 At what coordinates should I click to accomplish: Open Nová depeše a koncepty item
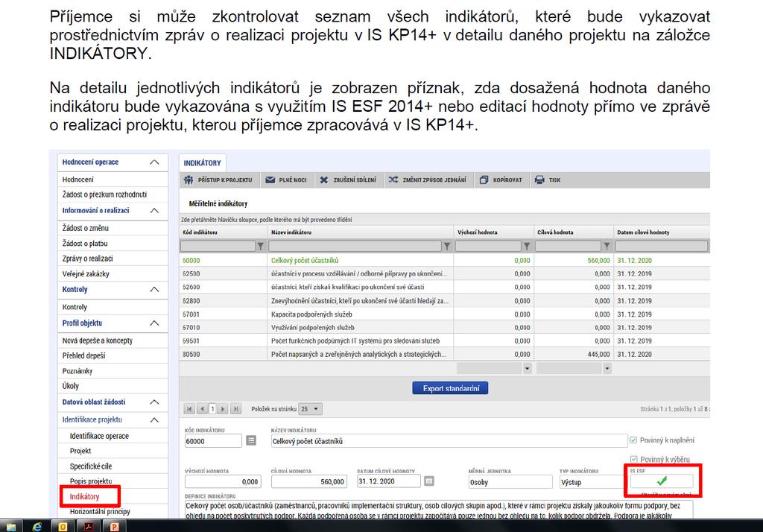point(98,341)
